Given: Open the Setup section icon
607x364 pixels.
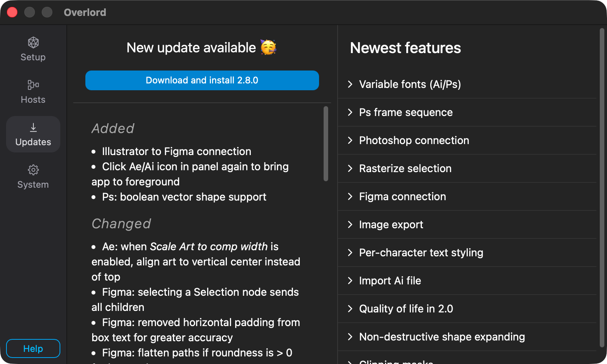Looking at the screenshot, I should tap(33, 42).
